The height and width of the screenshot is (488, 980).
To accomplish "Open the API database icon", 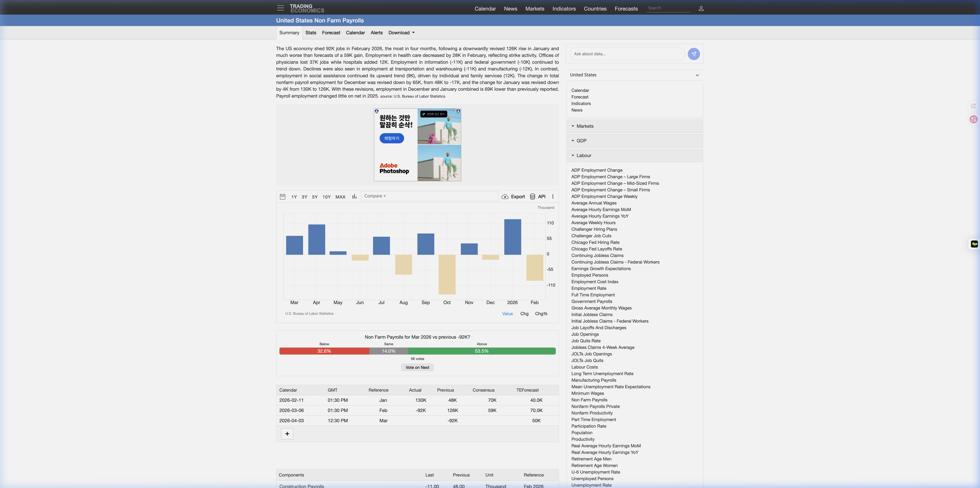I will click(533, 197).
